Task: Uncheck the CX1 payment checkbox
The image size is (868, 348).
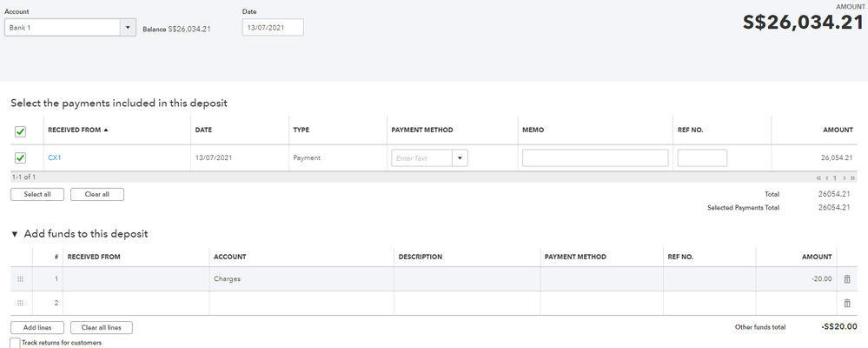Action: [x=21, y=158]
